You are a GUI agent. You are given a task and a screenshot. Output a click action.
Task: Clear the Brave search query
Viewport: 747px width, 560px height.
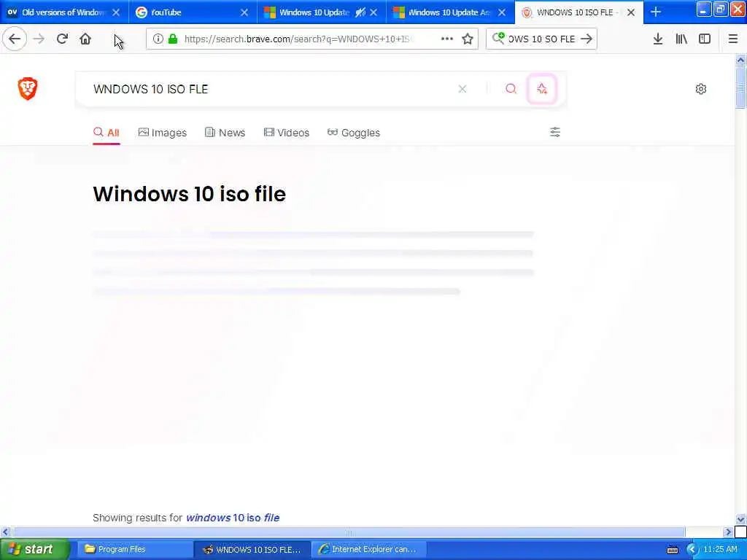(x=462, y=89)
